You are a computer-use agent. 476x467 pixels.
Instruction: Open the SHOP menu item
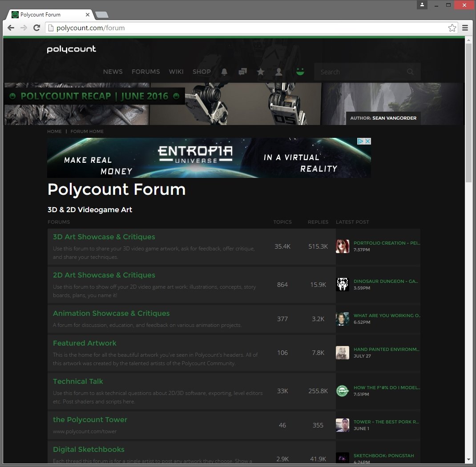[x=202, y=72]
